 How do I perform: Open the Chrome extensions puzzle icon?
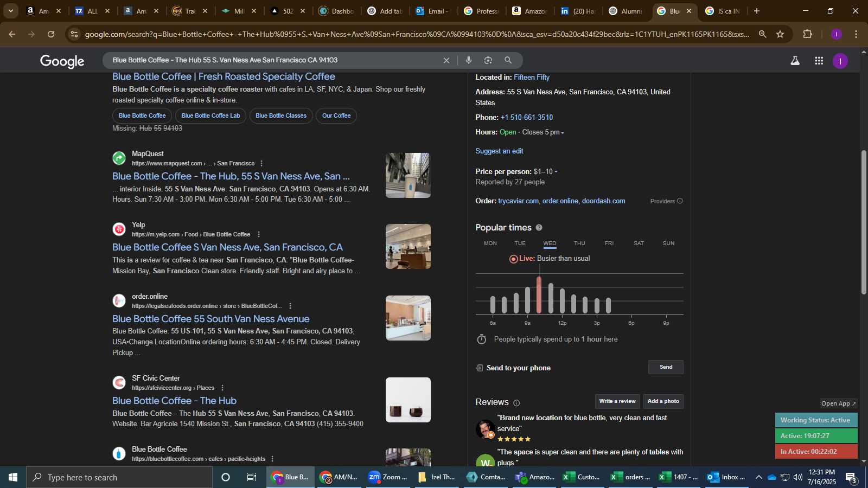coord(808,34)
